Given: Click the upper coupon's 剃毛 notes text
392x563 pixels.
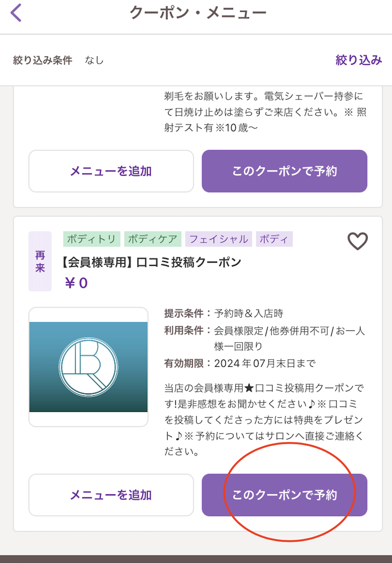Looking at the screenshot, I should (x=265, y=112).
